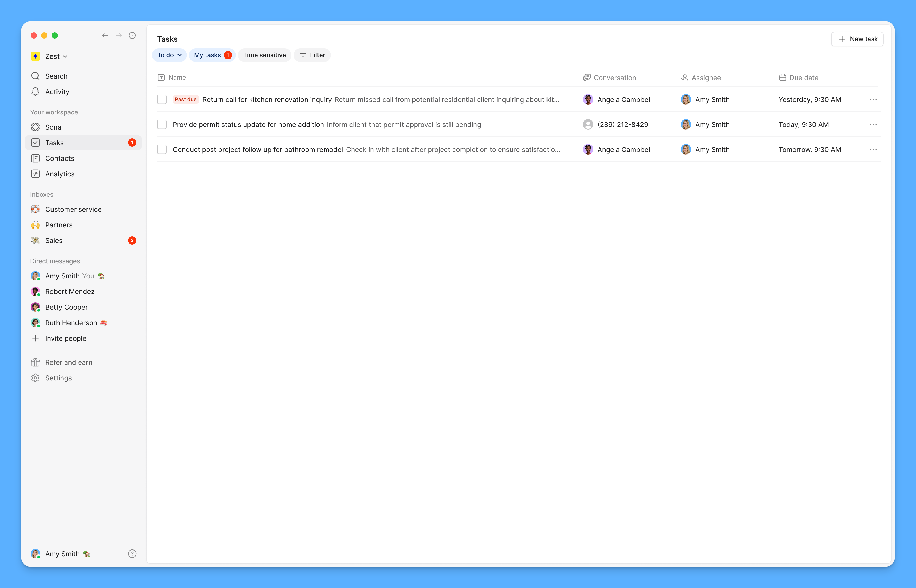Expand the To do status dropdown
The width and height of the screenshot is (916, 588).
(169, 55)
